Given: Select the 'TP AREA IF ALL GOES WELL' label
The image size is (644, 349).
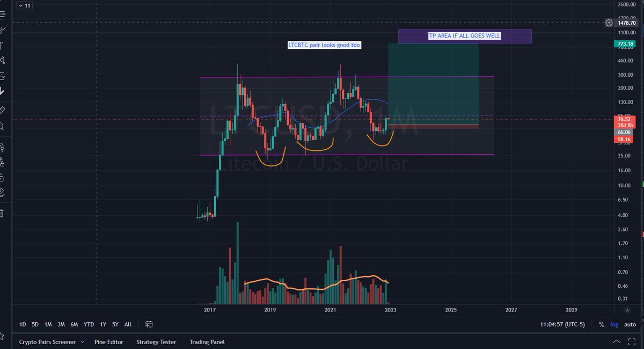Looking at the screenshot, I should (465, 36).
